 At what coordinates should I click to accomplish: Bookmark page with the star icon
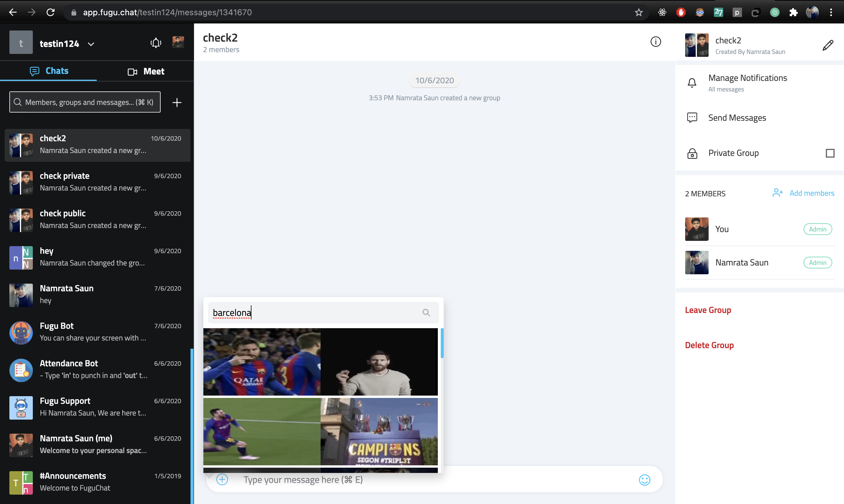pos(639,13)
